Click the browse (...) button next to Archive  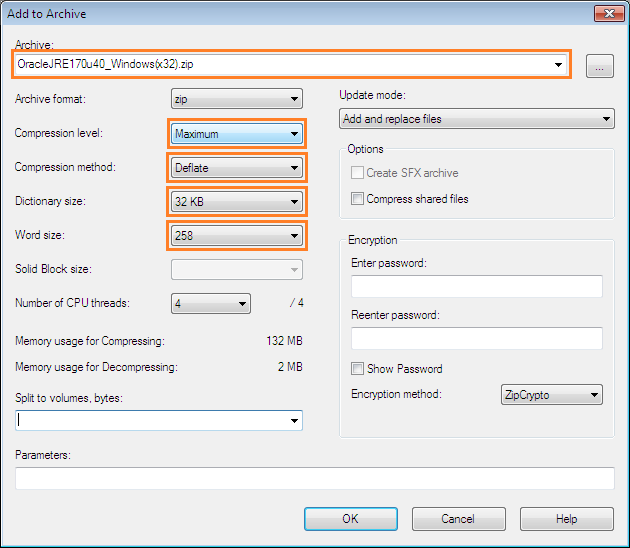click(x=599, y=65)
